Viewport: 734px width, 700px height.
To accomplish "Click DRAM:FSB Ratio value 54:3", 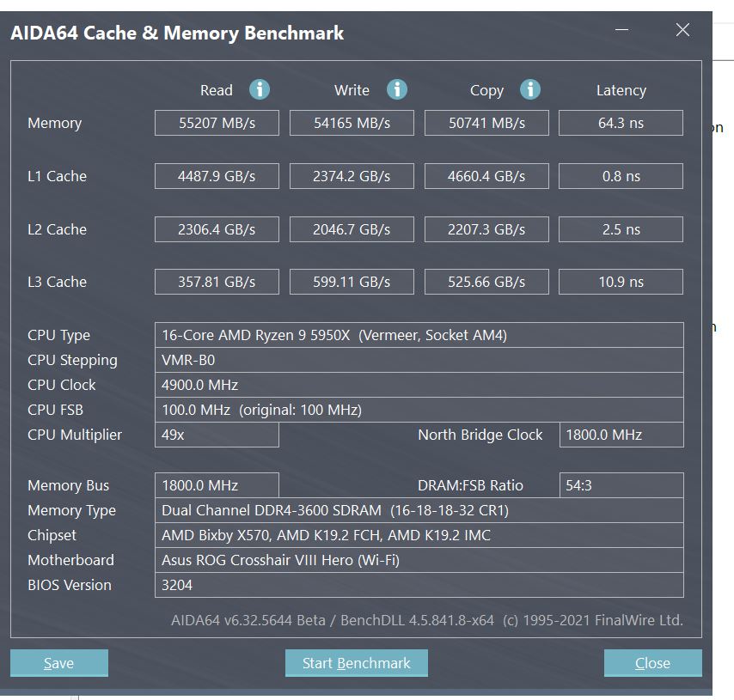I will [x=621, y=485].
